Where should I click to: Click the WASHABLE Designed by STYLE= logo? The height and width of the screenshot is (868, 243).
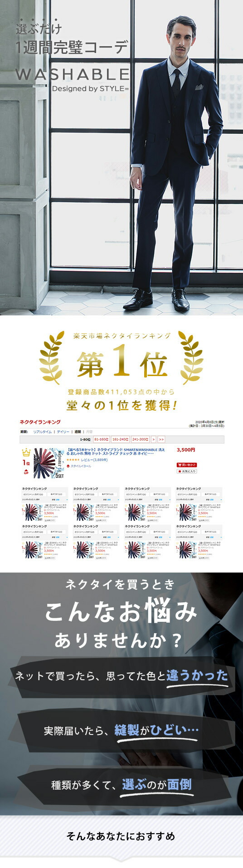[x=73, y=80]
